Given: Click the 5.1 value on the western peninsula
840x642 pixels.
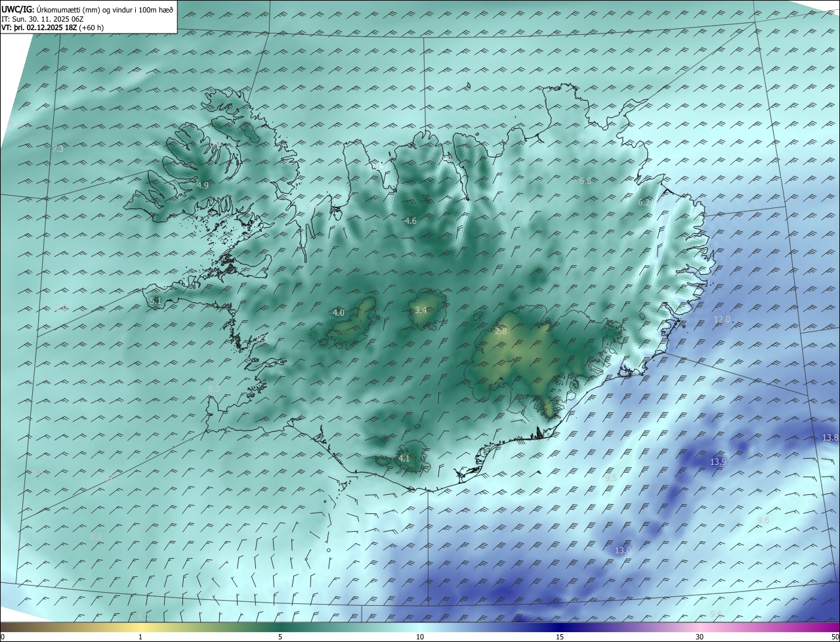Looking at the screenshot, I should tap(156, 301).
